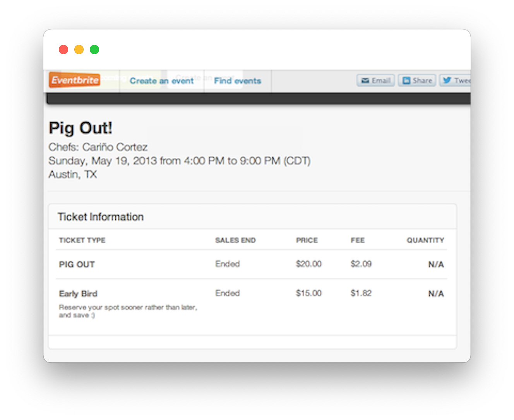Click the Austin, TX location text
Screen dimensions: 514x420
pos(73,174)
